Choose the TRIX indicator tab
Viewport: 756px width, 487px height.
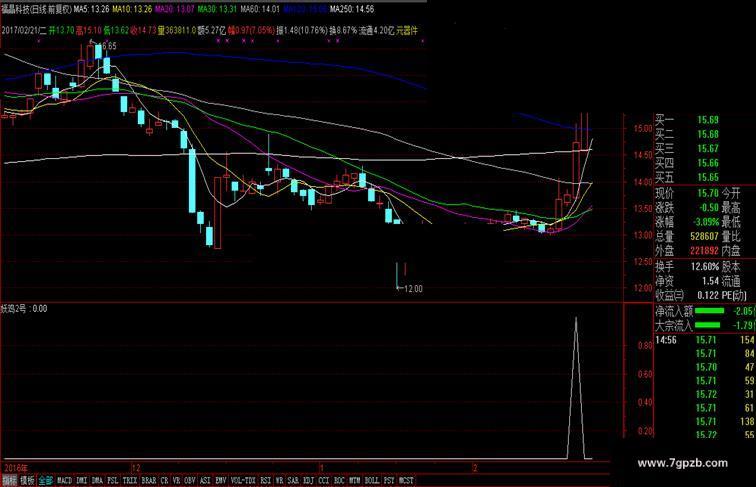click(x=130, y=481)
